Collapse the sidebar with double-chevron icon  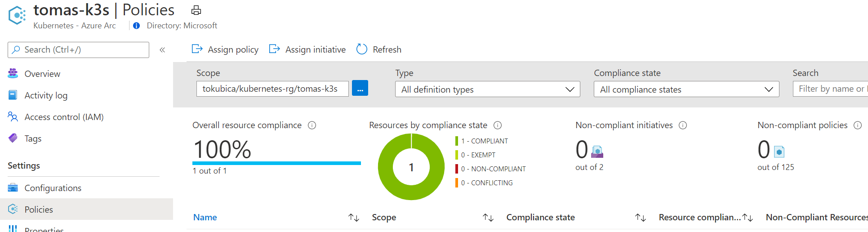tap(162, 50)
